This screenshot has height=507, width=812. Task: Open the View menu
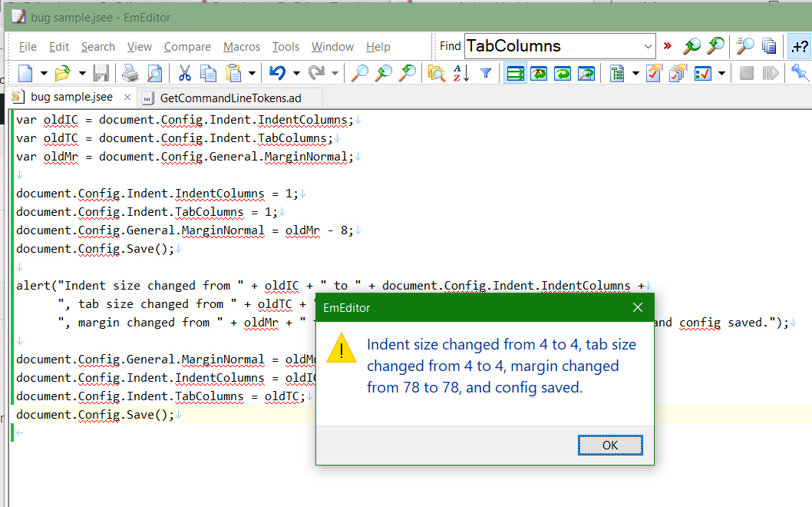[x=140, y=47]
